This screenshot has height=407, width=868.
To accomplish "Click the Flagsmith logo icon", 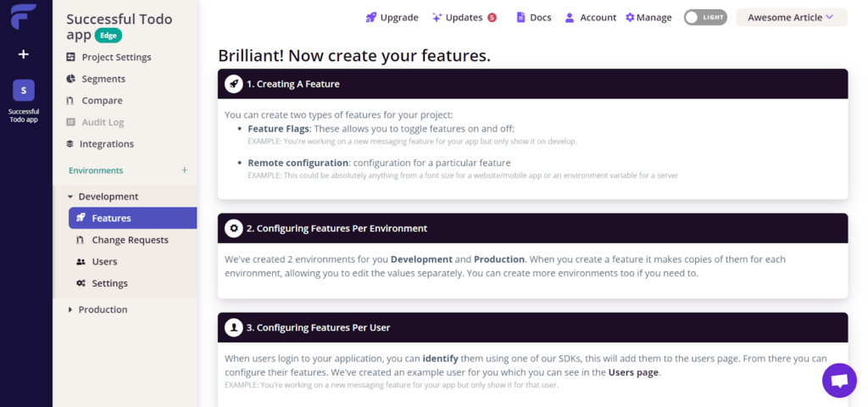I will (23, 15).
